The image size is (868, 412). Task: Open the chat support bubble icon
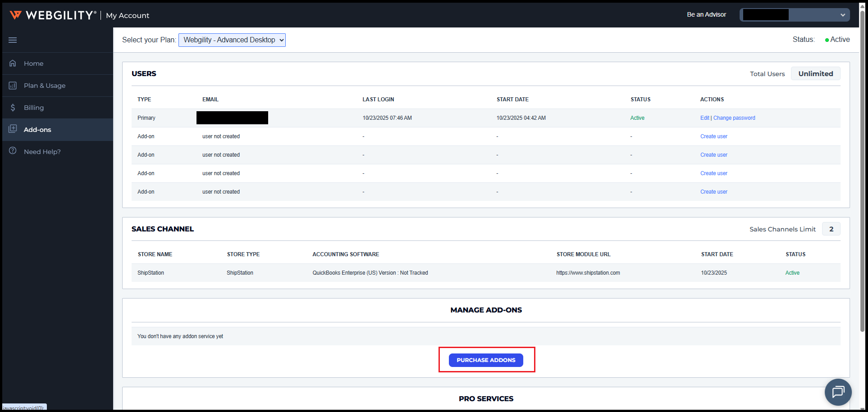tap(838, 392)
